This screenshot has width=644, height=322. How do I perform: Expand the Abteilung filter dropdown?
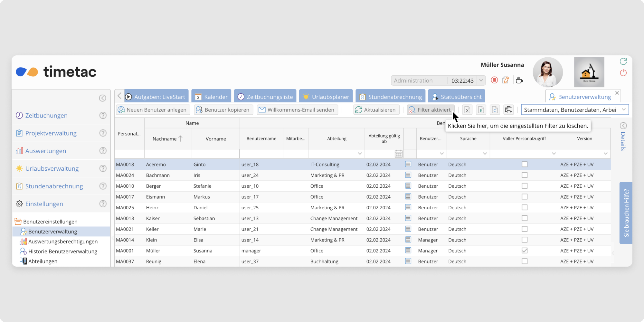click(360, 154)
